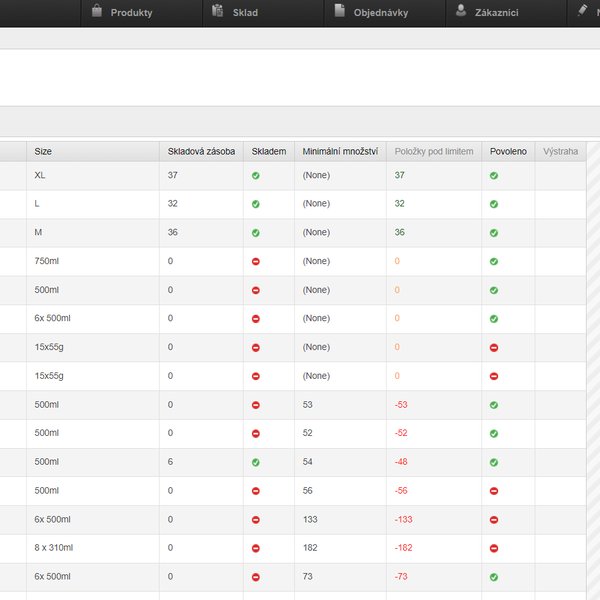Click green Skladem check in row with stock 6
The height and width of the screenshot is (600, 600).
coord(256,463)
